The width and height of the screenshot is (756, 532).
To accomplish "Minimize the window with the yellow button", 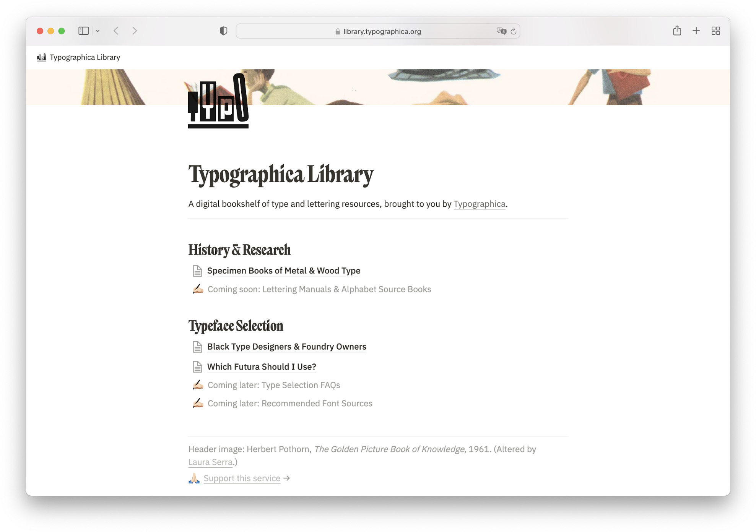I will pos(50,31).
